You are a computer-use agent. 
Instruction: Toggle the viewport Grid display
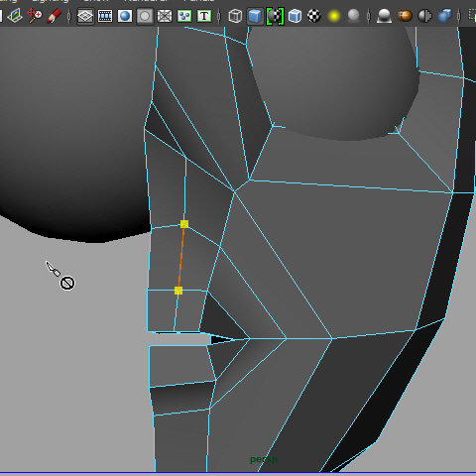[85, 16]
